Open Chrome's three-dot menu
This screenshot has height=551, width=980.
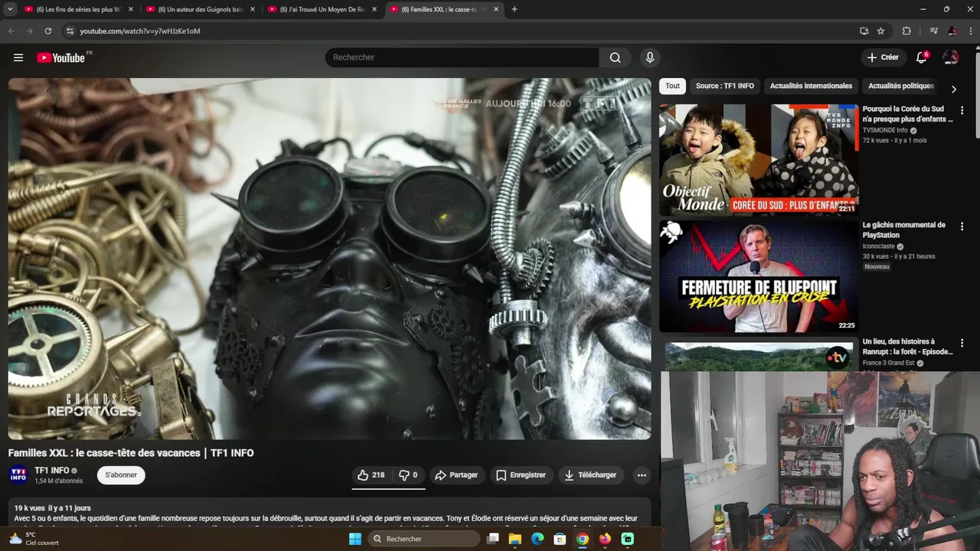click(x=970, y=31)
